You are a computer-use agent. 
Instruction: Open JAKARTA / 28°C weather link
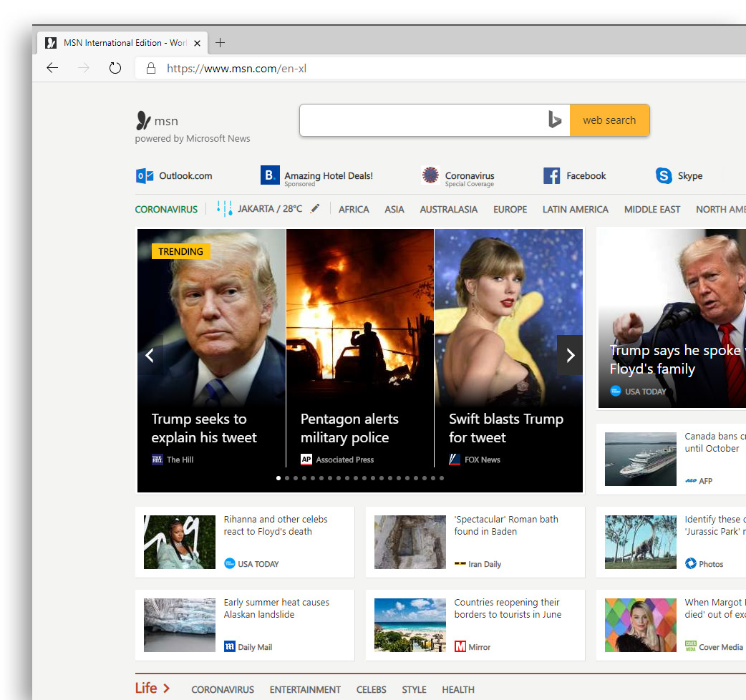click(x=270, y=209)
